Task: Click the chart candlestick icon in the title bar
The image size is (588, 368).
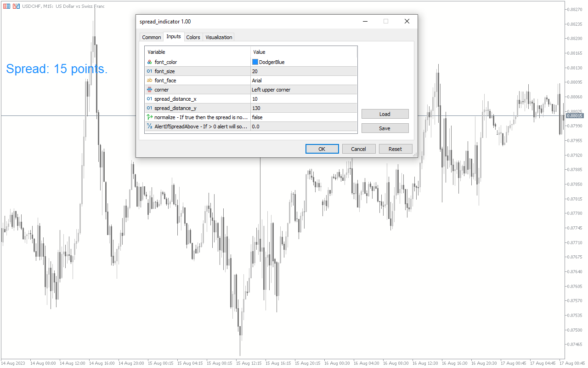Action: (x=16, y=6)
